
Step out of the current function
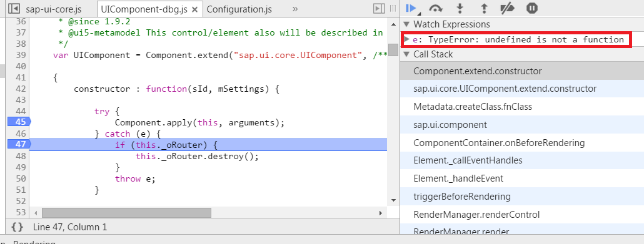coord(484,8)
